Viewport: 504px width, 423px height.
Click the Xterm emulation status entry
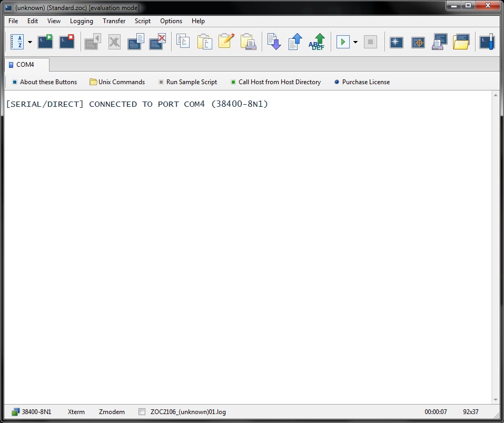click(x=76, y=412)
